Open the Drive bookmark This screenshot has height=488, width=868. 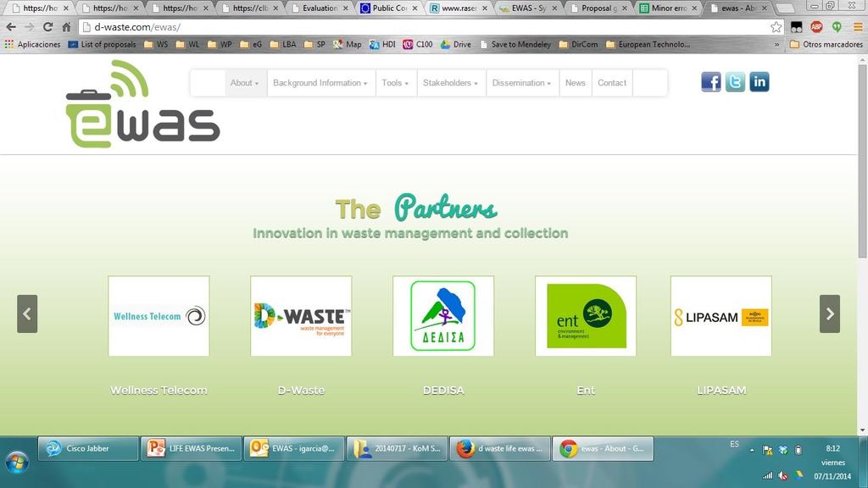pos(456,44)
